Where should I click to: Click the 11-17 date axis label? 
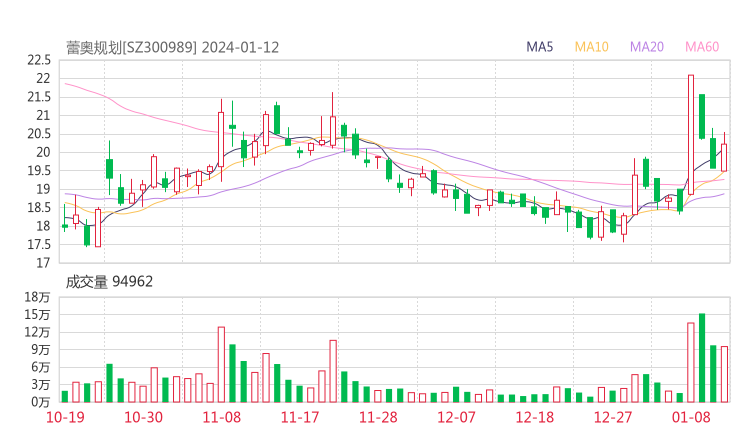click(x=300, y=417)
